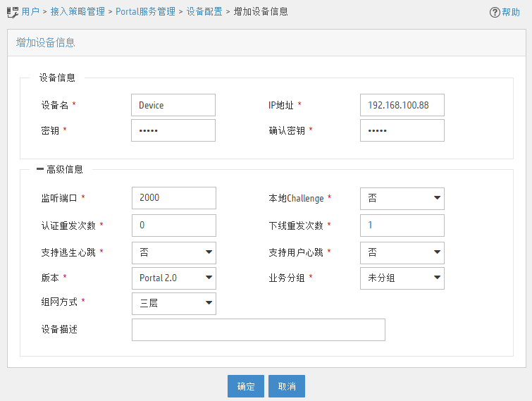Open the 支持逃生心跳 dropdown
Image resolution: width=532 pixels, height=401 pixels.
pyautogui.click(x=174, y=253)
